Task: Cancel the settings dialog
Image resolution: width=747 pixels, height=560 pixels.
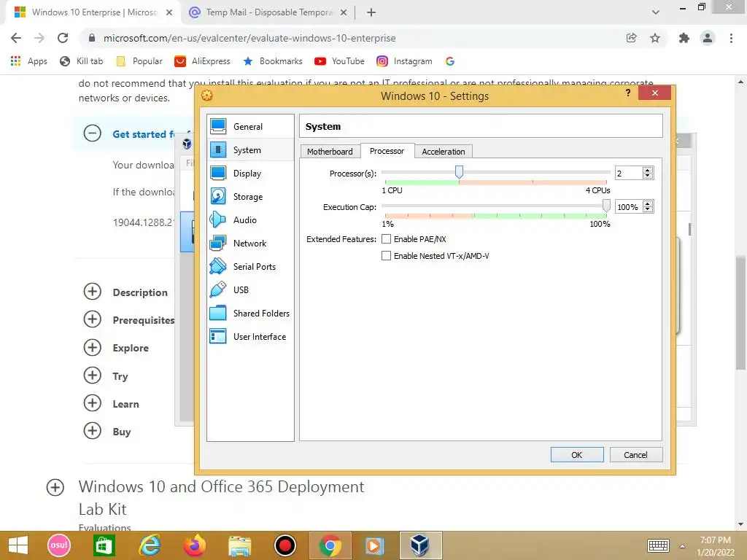Action: click(x=636, y=455)
